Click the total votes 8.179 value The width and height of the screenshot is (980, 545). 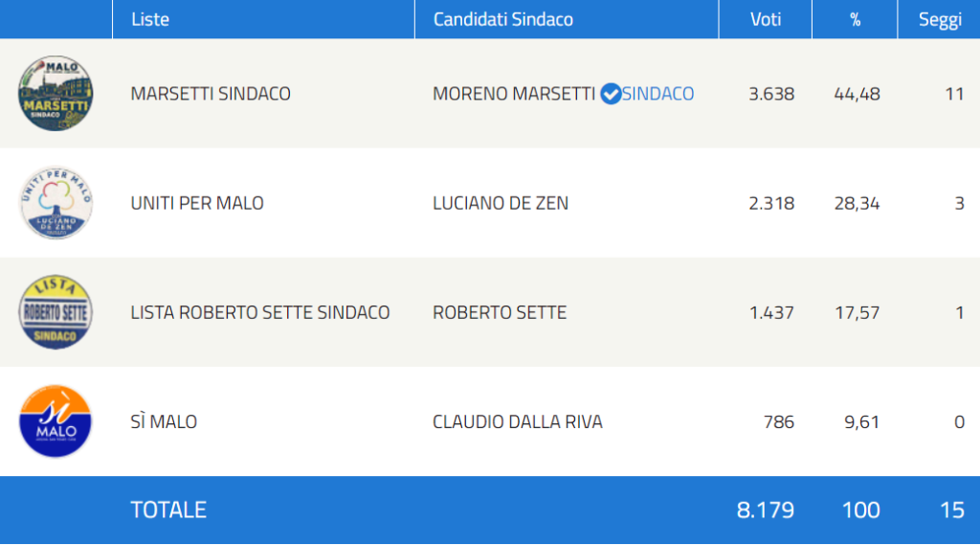(765, 510)
